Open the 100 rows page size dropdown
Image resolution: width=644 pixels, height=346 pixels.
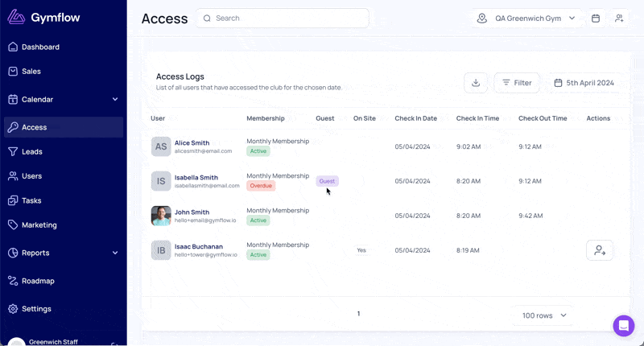(544, 315)
